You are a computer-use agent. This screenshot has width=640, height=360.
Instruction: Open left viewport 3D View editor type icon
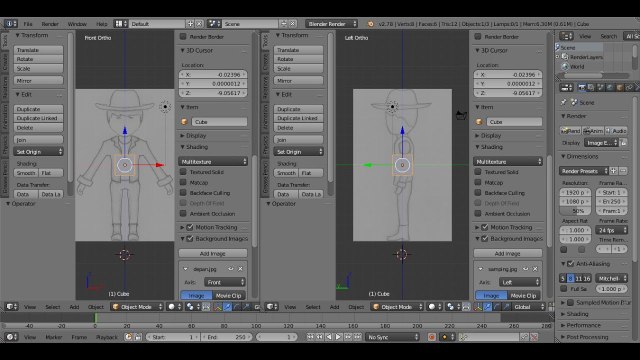point(11,307)
